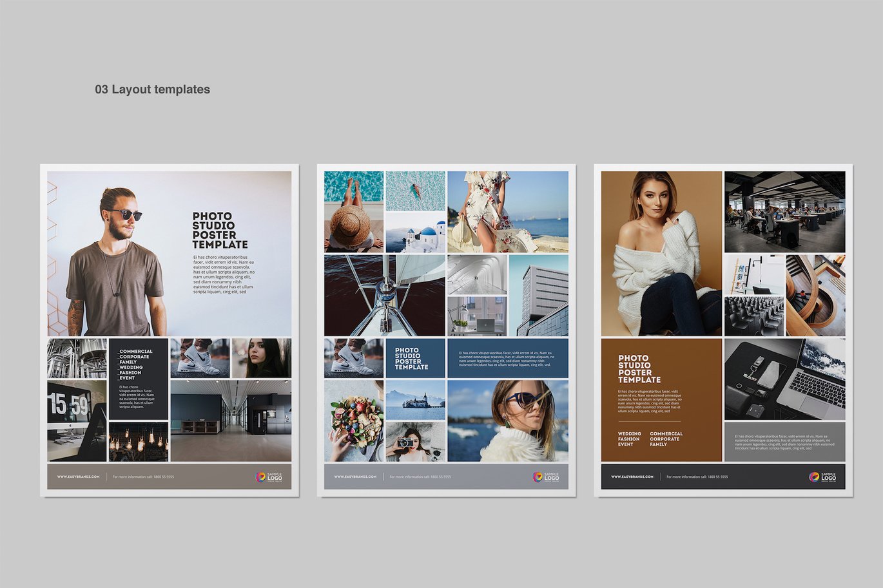Click the Sample Logo in the taupe footer

click(269, 477)
